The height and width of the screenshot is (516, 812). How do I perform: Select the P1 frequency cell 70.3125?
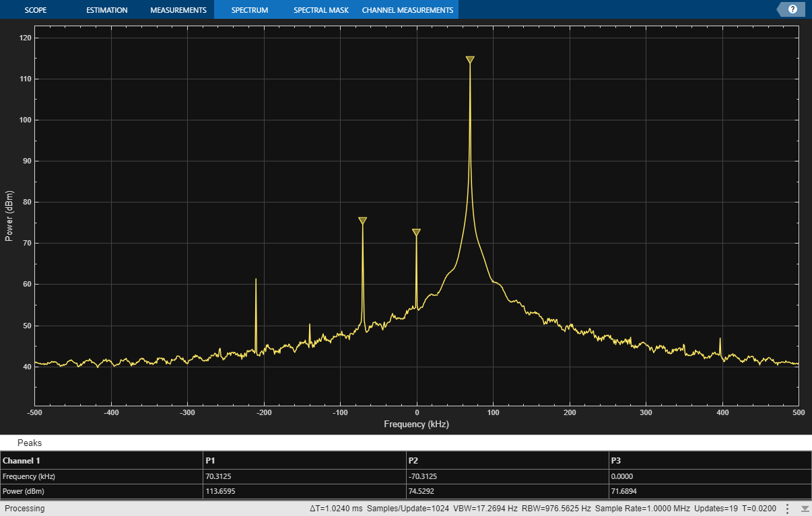(219, 476)
